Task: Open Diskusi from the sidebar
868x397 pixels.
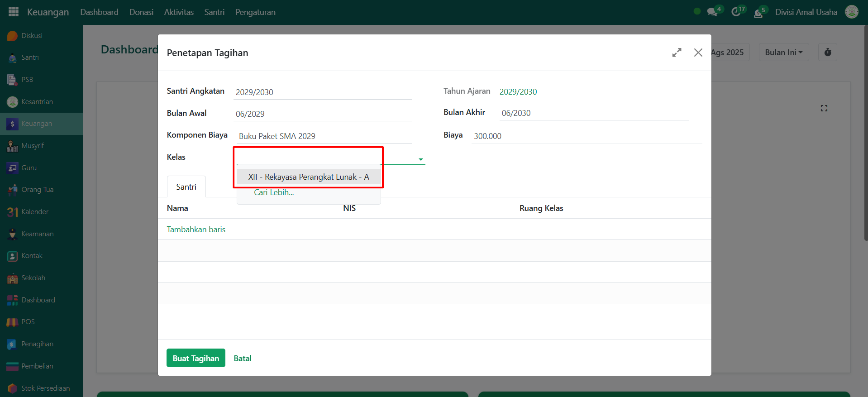Action: (x=32, y=36)
